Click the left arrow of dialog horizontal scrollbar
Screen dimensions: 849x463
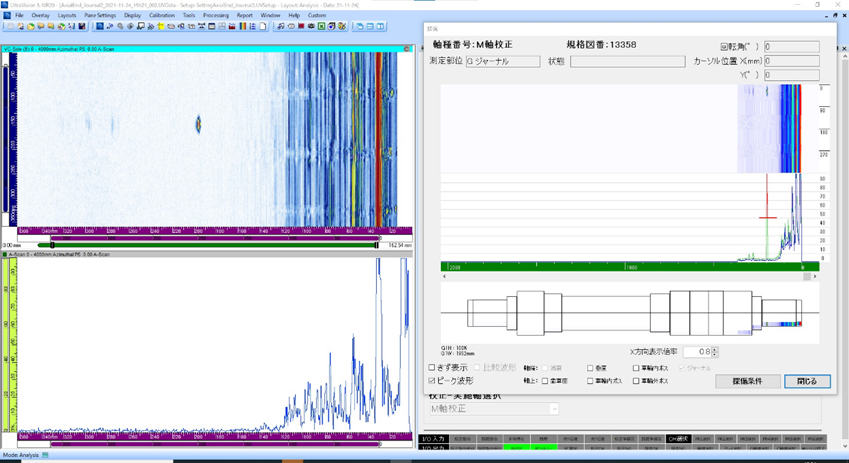[x=445, y=276]
